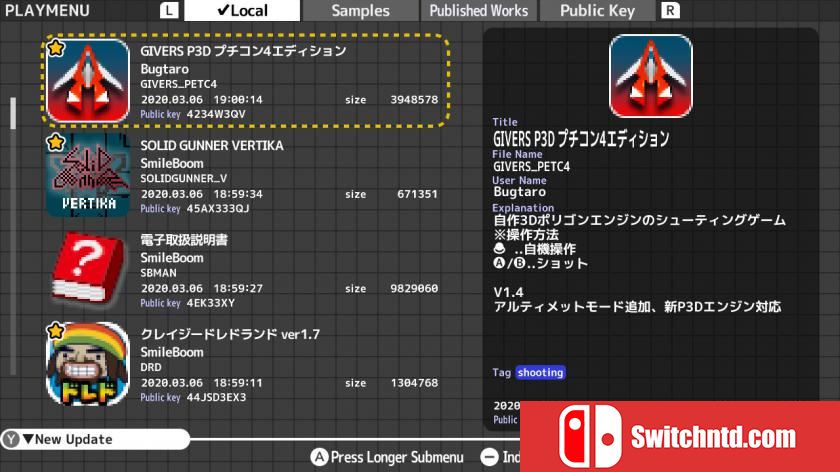
Task: Expand the New Update sort dropdown
Action: point(95,439)
